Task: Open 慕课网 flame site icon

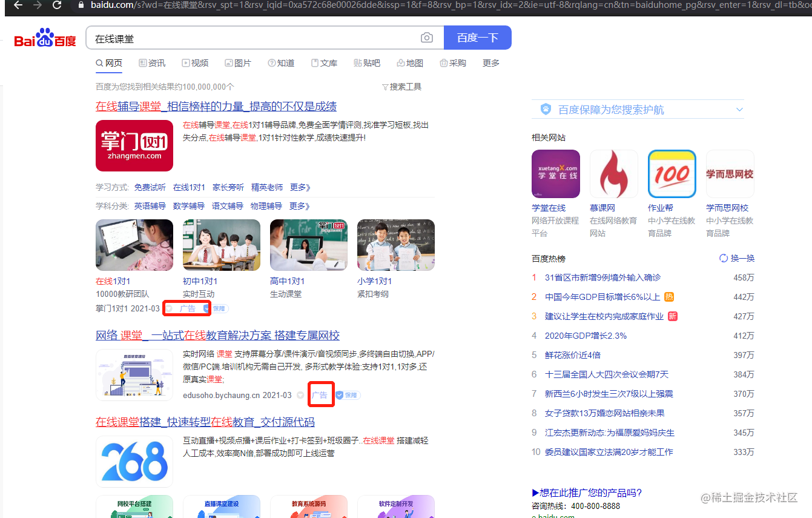Action: click(x=614, y=174)
